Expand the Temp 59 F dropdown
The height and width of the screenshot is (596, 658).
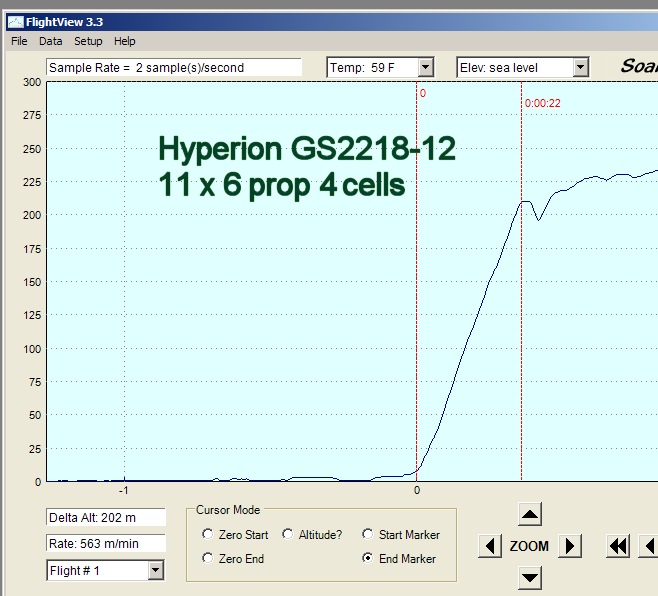click(426, 67)
